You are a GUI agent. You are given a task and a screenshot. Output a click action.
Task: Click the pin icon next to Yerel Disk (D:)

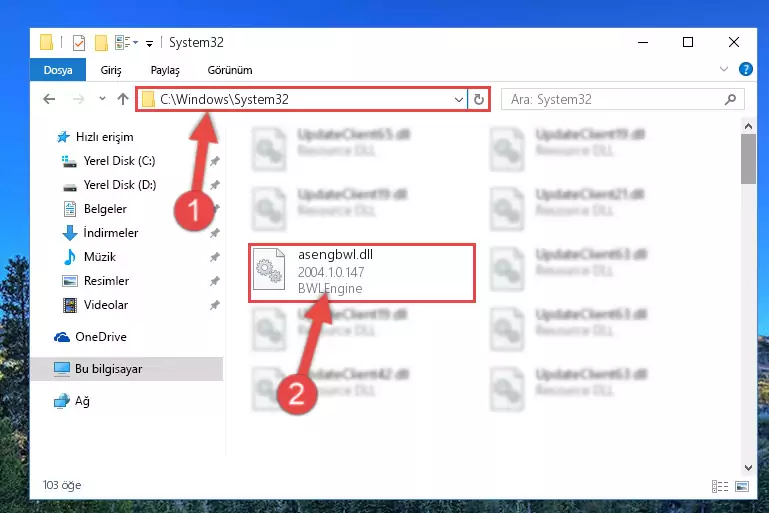click(214, 185)
